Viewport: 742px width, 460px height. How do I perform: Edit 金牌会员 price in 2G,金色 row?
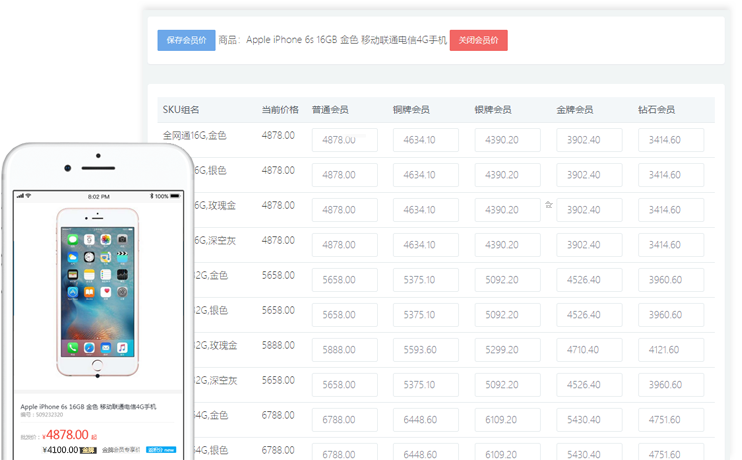(589, 280)
